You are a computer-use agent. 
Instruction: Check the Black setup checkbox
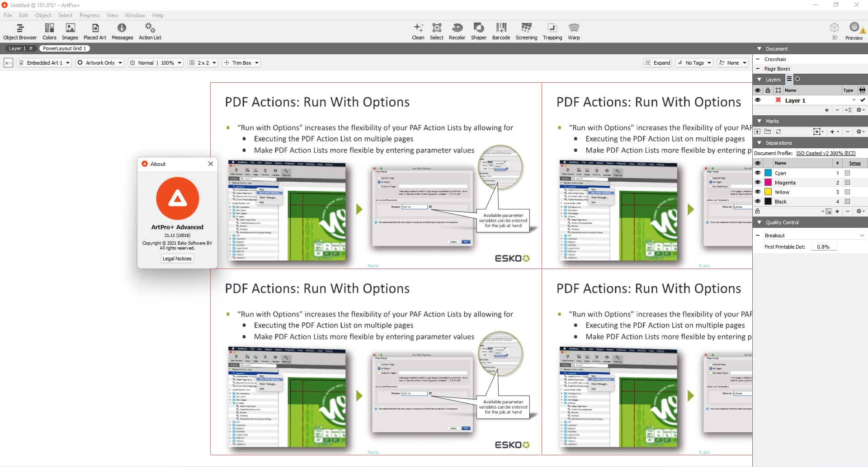848,201
